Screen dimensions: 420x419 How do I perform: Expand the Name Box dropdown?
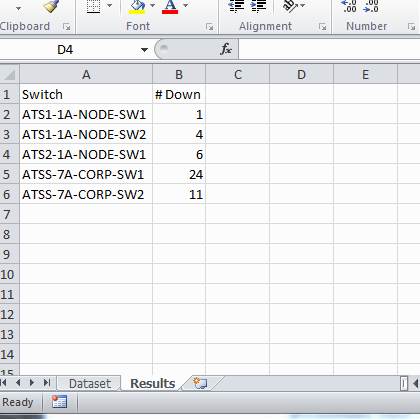[144, 50]
